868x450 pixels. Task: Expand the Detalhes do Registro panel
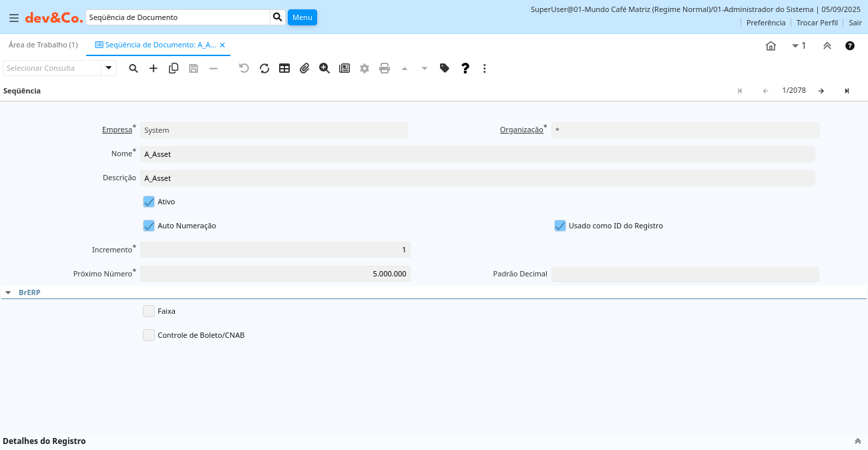click(x=857, y=441)
